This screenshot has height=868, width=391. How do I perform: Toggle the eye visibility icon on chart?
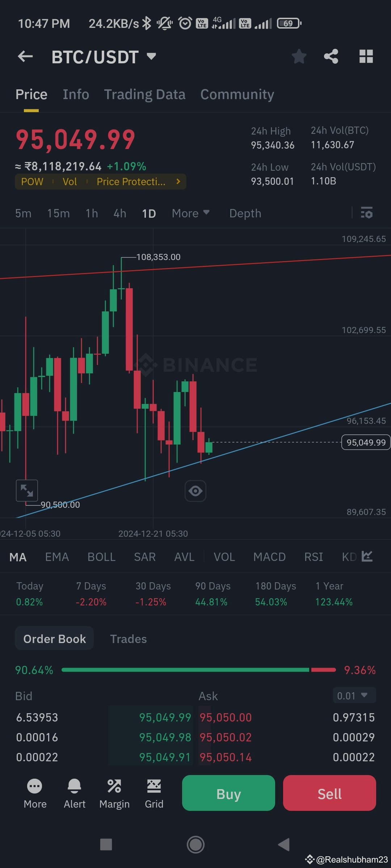coord(195,491)
